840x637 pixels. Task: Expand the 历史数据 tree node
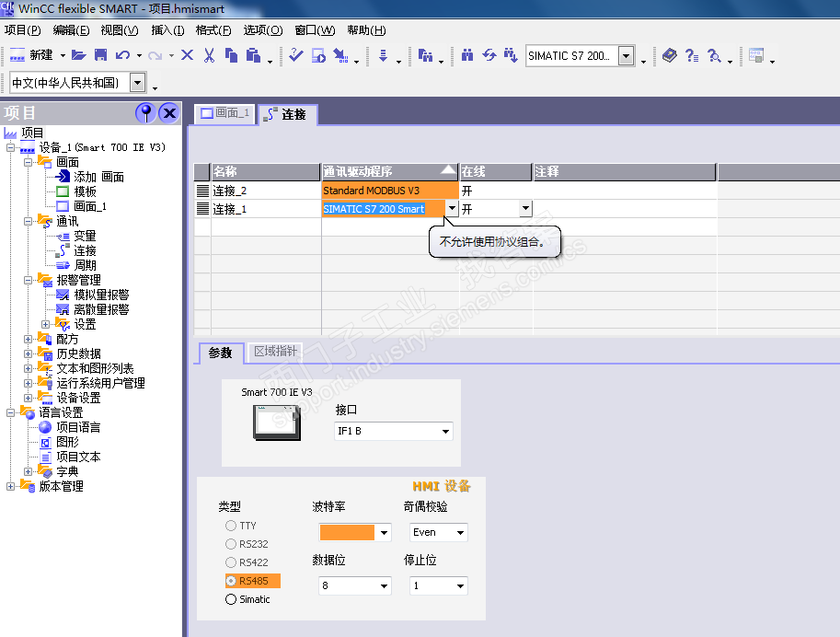point(28,353)
